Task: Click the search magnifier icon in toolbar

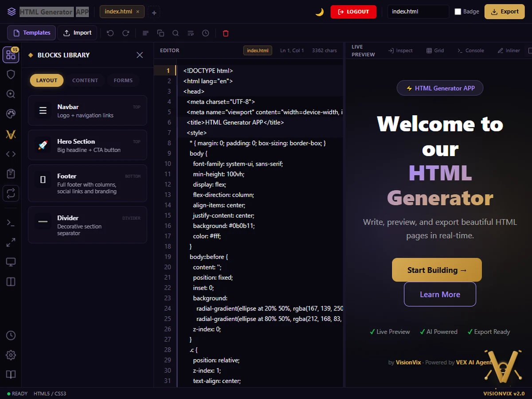Action: pyautogui.click(x=176, y=33)
